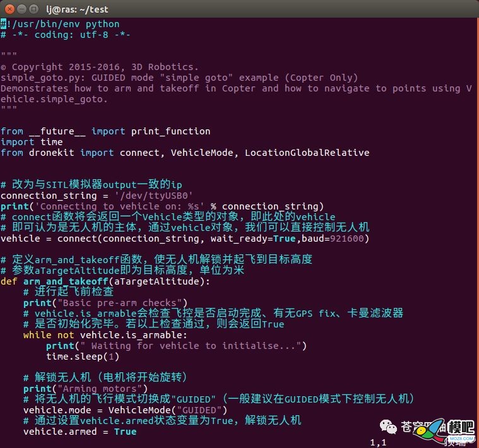Click the 'vehicle.mode = VehicleMode("GUIDED")' line
The image size is (479, 448).
[125, 410]
